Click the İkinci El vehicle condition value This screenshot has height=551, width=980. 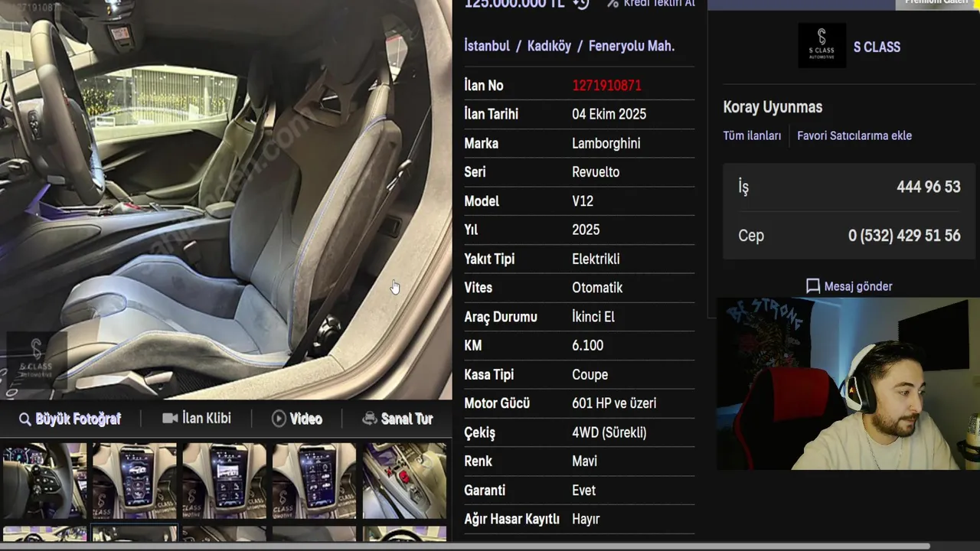pos(593,317)
